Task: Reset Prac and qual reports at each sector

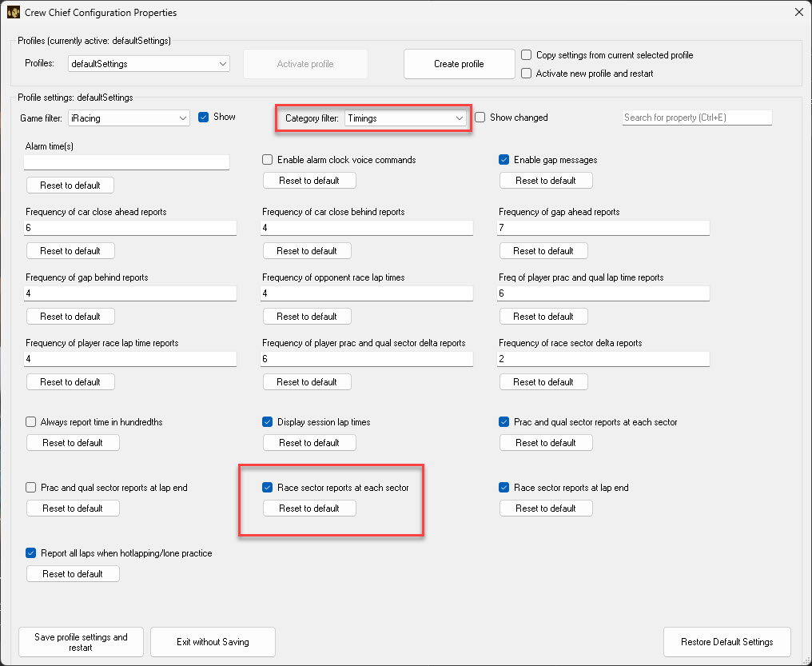Action: pos(546,443)
